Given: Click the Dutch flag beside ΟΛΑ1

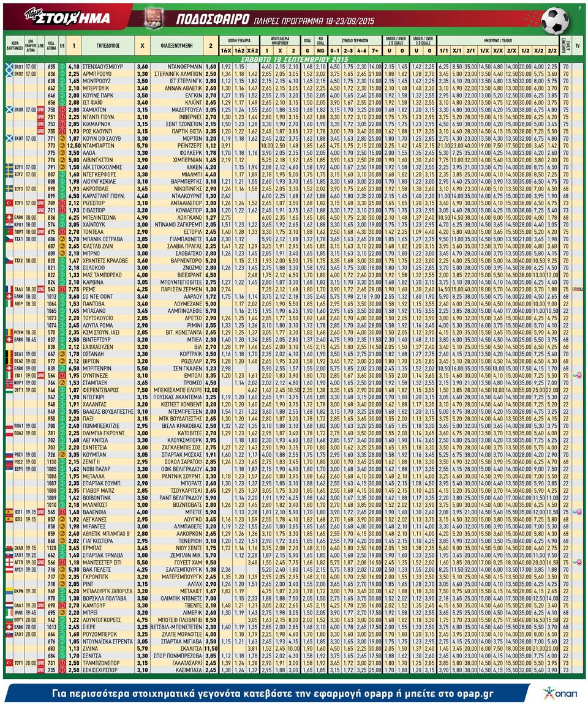Looking at the screenshot, I should coord(9,605).
